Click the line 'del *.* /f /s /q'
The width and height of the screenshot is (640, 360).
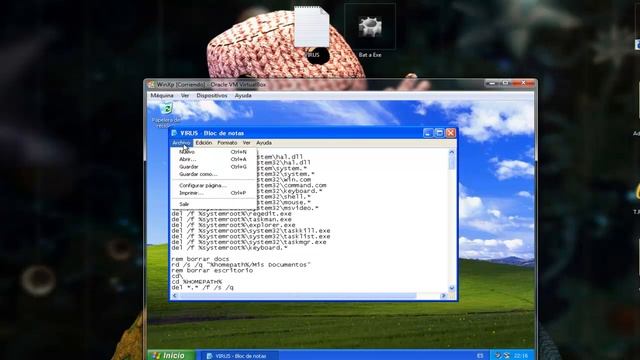202,287
